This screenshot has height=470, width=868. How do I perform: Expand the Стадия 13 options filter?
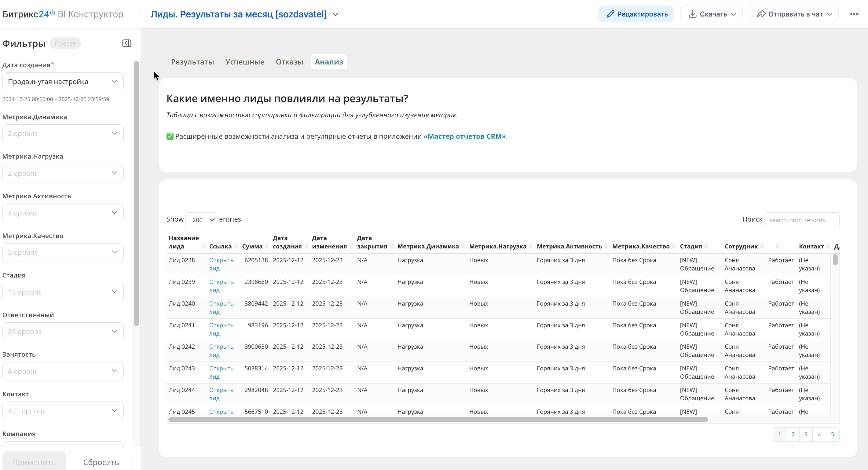click(x=63, y=292)
